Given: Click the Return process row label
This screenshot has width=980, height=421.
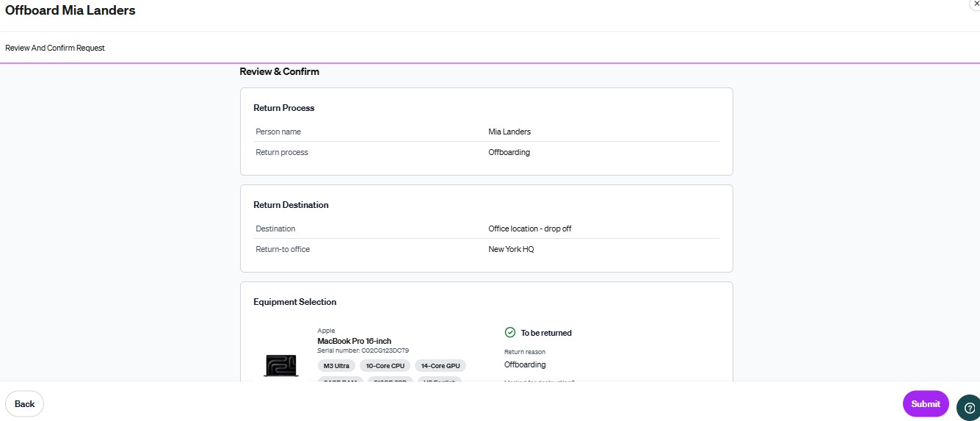Looking at the screenshot, I should tap(282, 152).
